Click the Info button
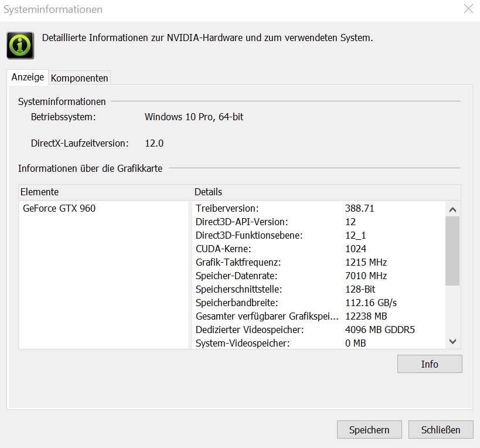 point(430,364)
